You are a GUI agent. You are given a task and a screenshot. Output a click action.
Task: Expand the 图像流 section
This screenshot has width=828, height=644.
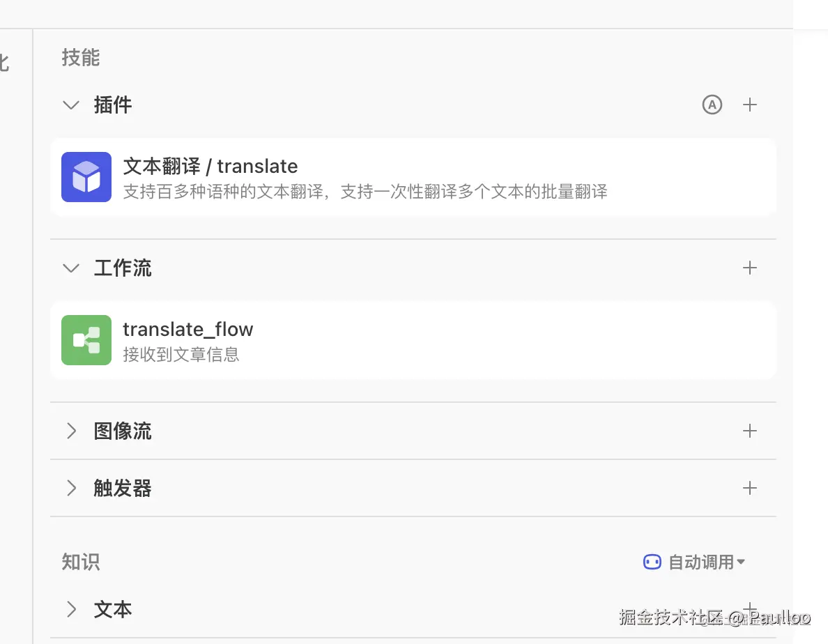[70, 431]
